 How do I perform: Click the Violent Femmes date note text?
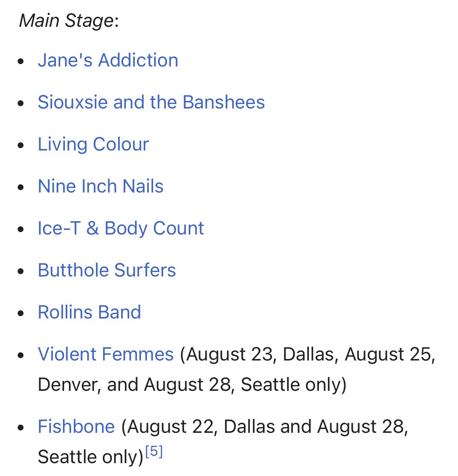coord(307,355)
